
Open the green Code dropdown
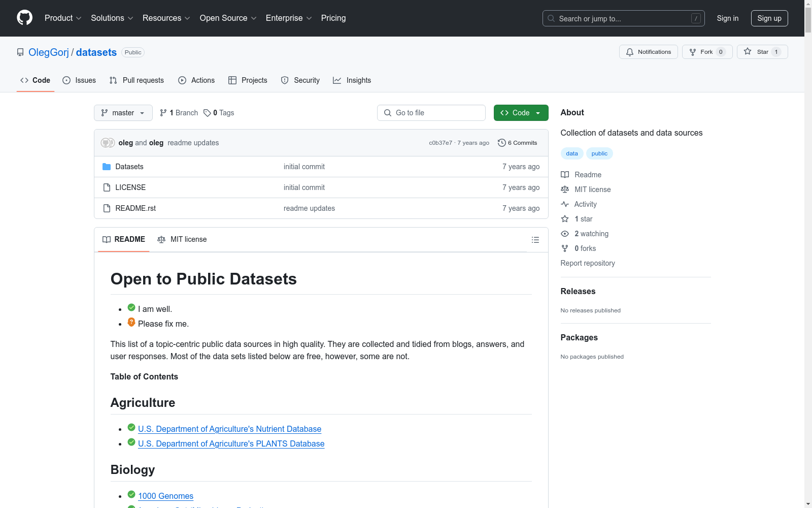(x=521, y=113)
